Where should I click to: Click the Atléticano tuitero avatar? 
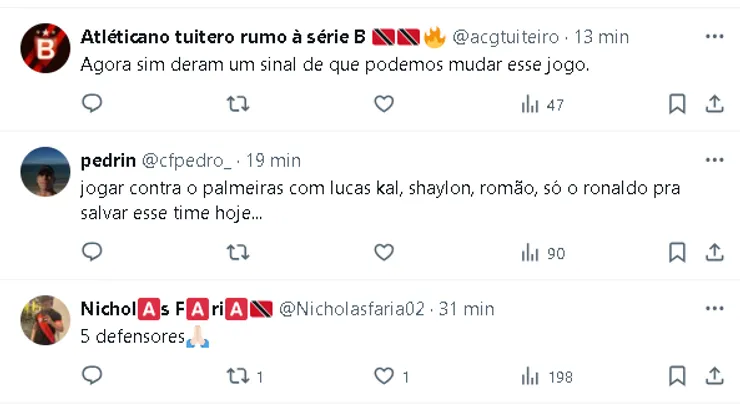point(45,48)
